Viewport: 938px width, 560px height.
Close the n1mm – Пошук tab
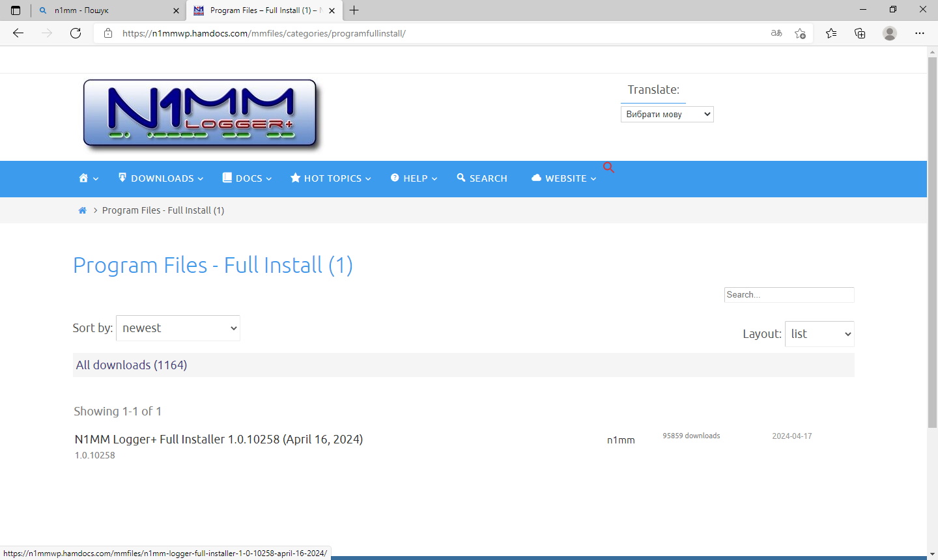[176, 10]
